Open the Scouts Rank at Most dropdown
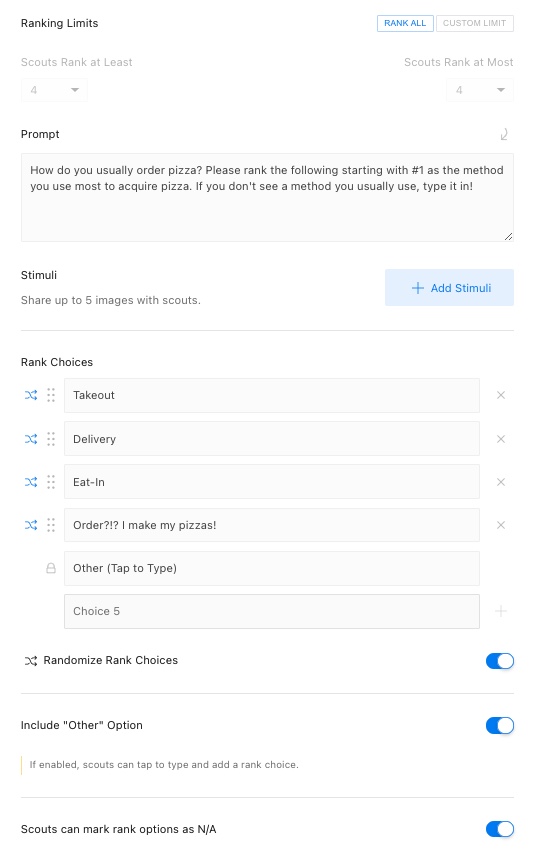 (x=480, y=90)
